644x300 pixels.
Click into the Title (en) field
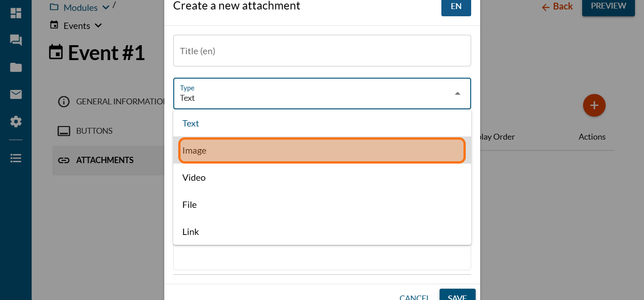coord(322,51)
